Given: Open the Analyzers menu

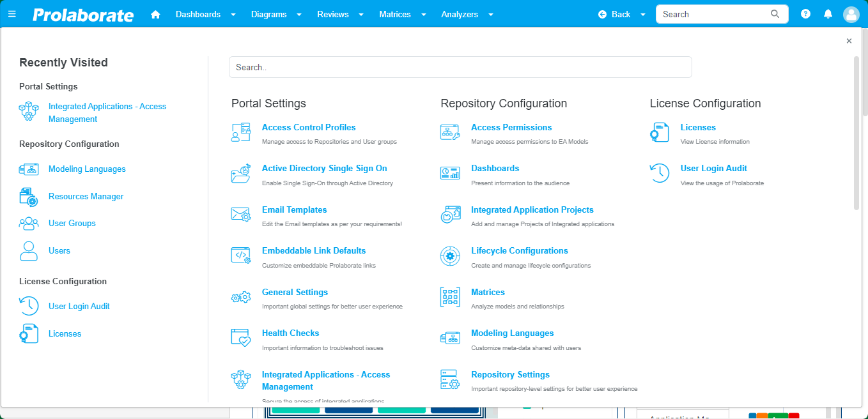Looking at the screenshot, I should [460, 14].
